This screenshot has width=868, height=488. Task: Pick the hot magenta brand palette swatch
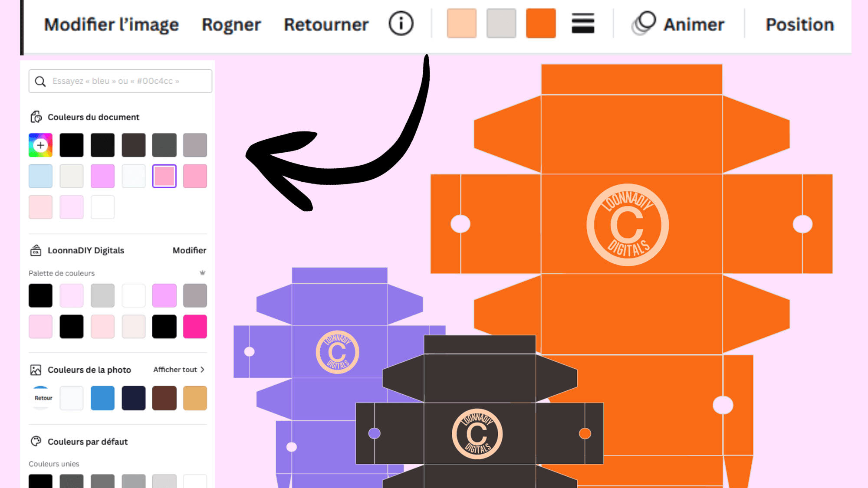pyautogui.click(x=195, y=326)
